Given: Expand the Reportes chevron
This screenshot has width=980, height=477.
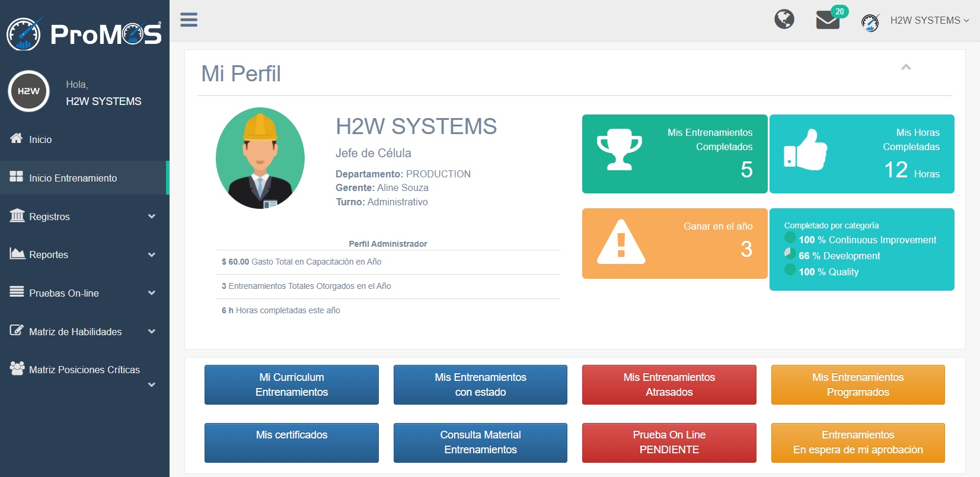Looking at the screenshot, I should coord(152,255).
